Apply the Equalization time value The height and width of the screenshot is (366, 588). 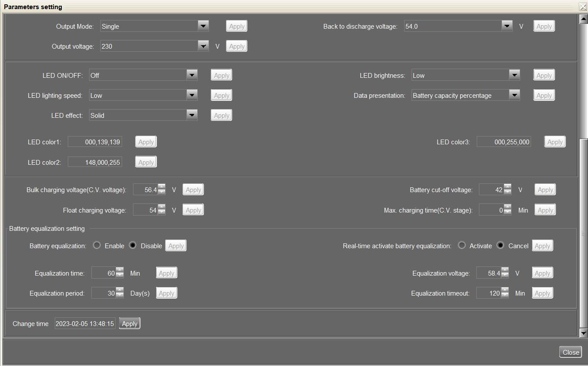(166, 273)
